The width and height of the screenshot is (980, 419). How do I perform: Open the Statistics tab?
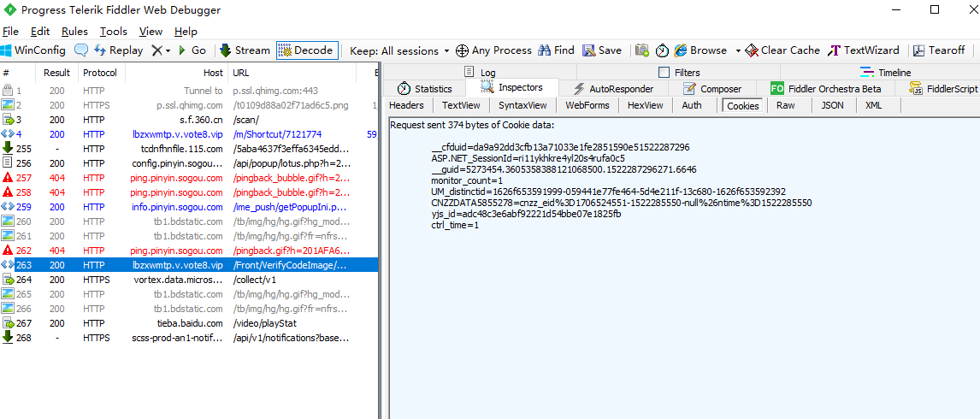[x=424, y=89]
